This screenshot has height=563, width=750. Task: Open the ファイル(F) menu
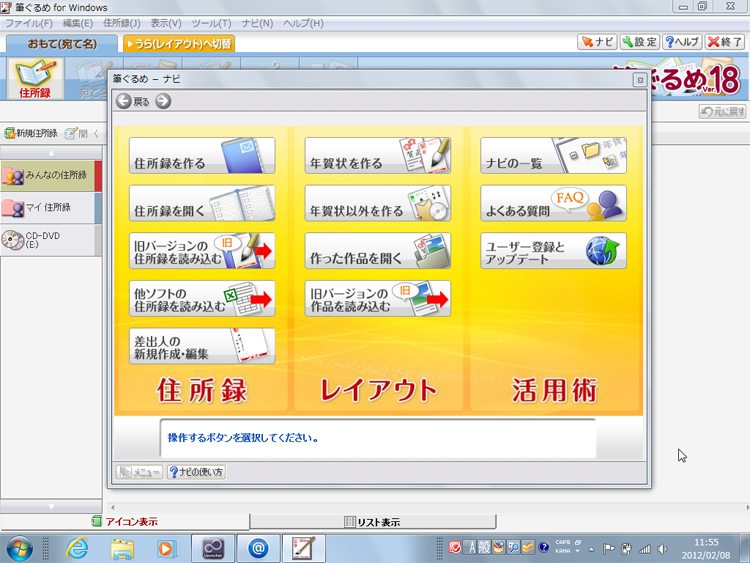(29, 23)
